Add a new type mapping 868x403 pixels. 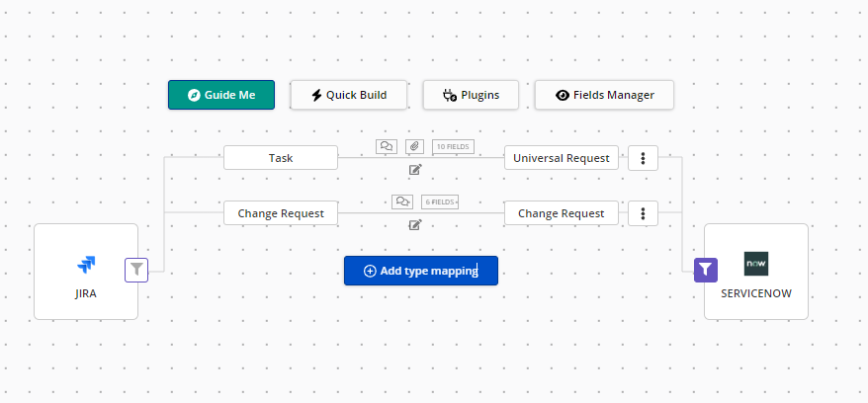(x=421, y=271)
